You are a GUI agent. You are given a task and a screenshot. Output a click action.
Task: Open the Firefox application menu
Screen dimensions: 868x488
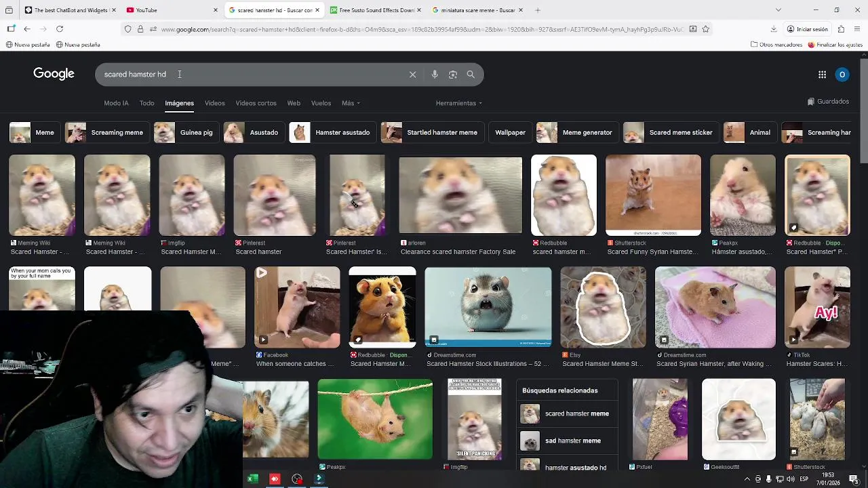[x=857, y=29]
